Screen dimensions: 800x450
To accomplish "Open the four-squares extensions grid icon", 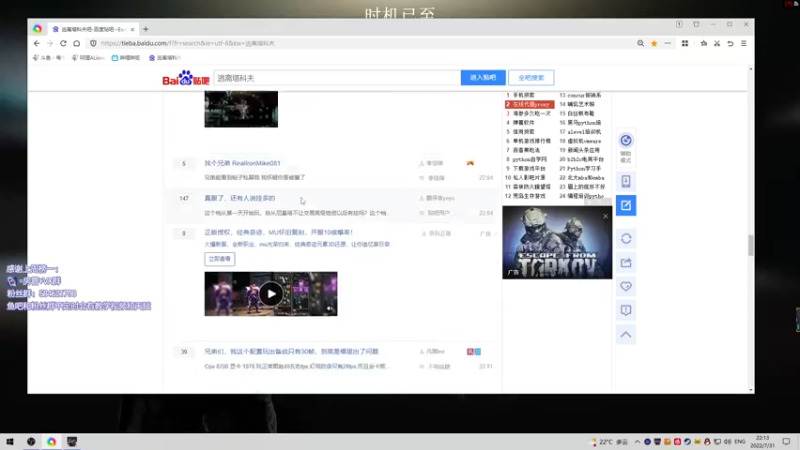I will click(x=685, y=43).
